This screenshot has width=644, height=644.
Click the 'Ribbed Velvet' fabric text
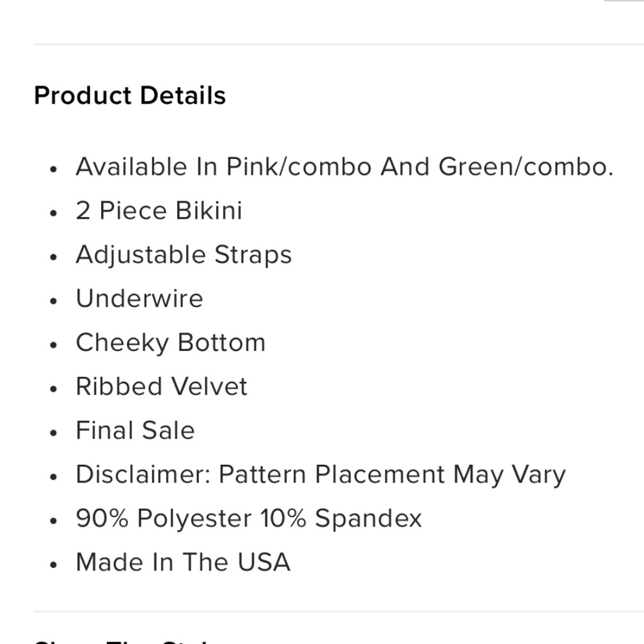pyautogui.click(x=161, y=386)
